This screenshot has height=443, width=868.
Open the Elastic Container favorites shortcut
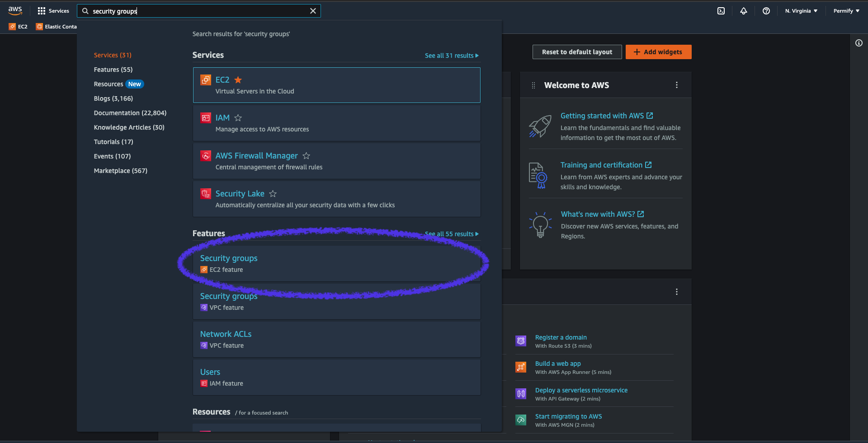click(57, 27)
